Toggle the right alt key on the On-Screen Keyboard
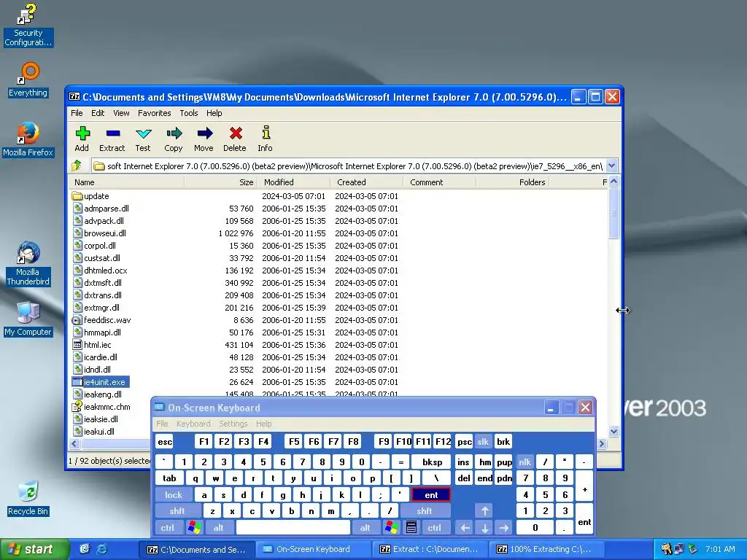The height and width of the screenshot is (560, 747). click(365, 528)
